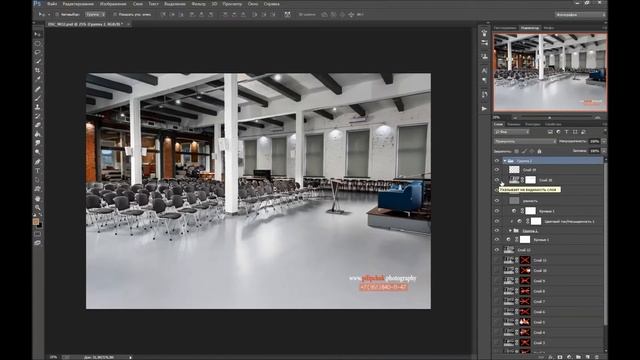Viewport: 640px width, 360px height.
Task: Open the Character panel icon in dock
Action: [x=484, y=71]
